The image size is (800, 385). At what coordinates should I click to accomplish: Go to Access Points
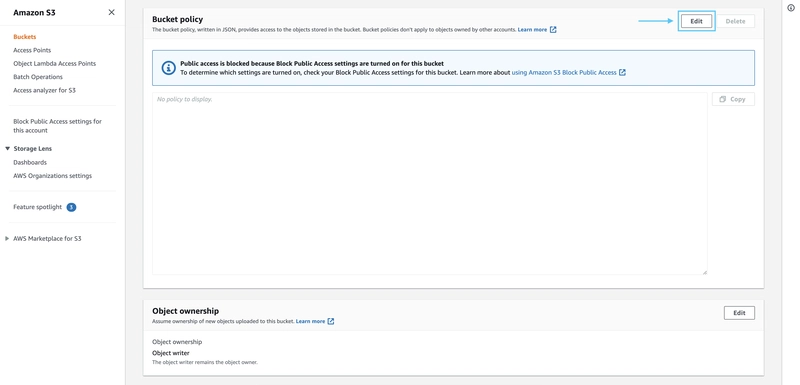tap(32, 50)
